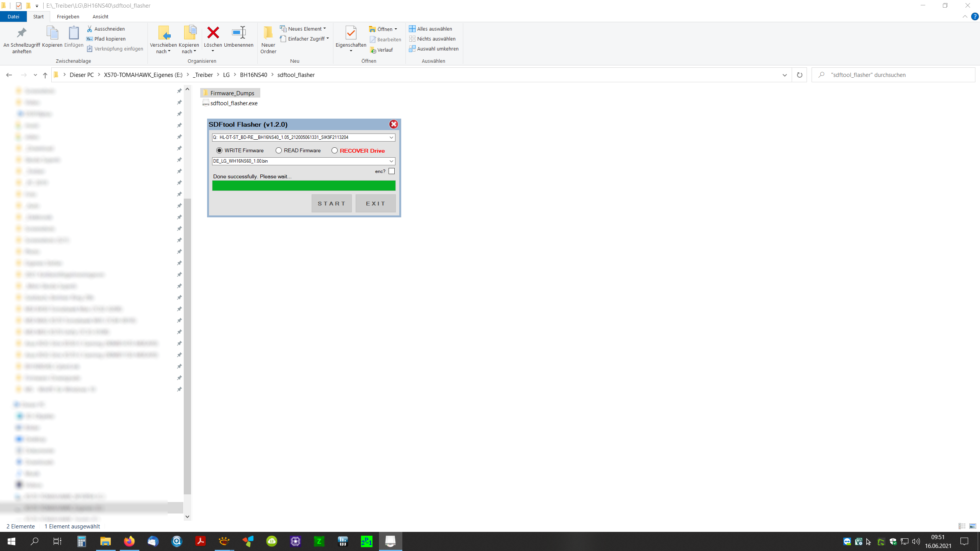This screenshot has width=980, height=551.
Task: Click Verknüpfung einfügen
Action: click(115, 49)
